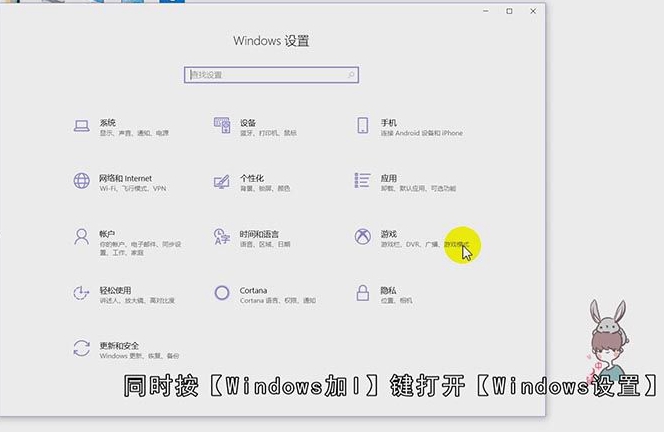Image resolution: width=664 pixels, height=432 pixels.
Task: Select the 应用 category title
Action: point(388,178)
